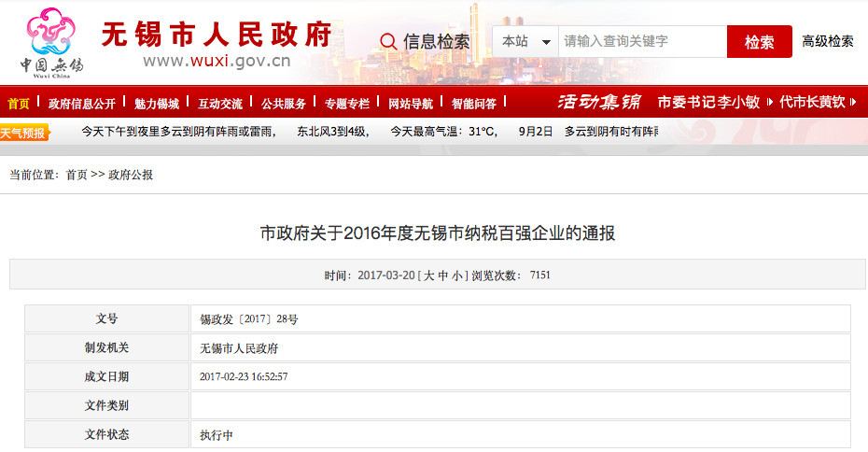Viewport: 868px width, 452px height.
Task: Click the value 2017-02-23 16:52:57
Action: point(244,376)
